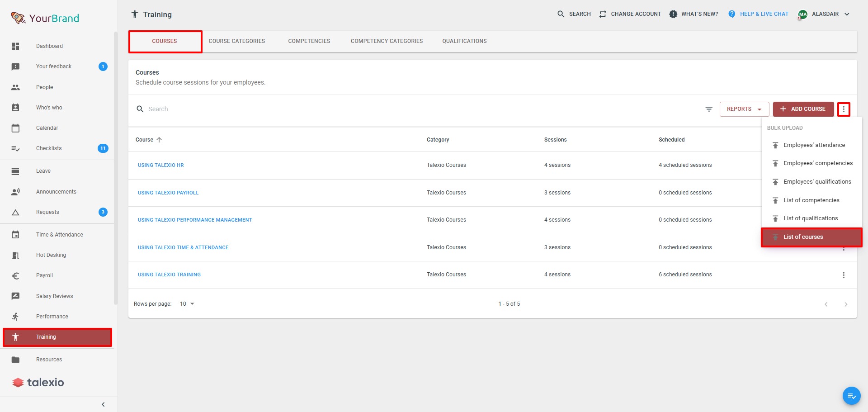Select Training in the sidebar
Viewport: 868px width, 412px height.
coord(57,337)
